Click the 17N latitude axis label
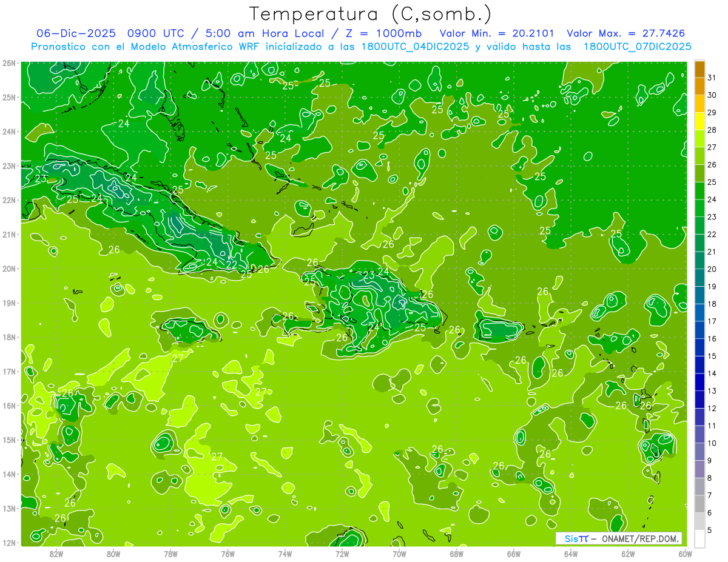The width and height of the screenshot is (728, 562). pyautogui.click(x=8, y=371)
